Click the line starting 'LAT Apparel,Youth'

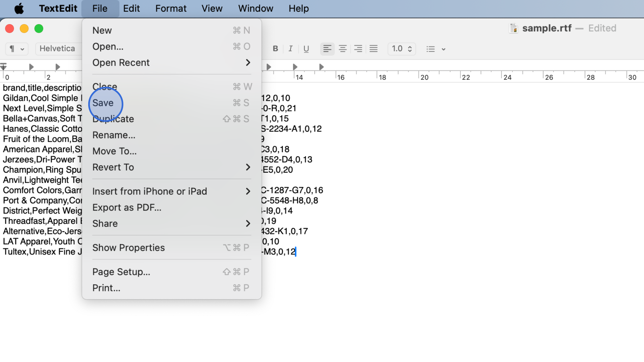[x=42, y=242]
